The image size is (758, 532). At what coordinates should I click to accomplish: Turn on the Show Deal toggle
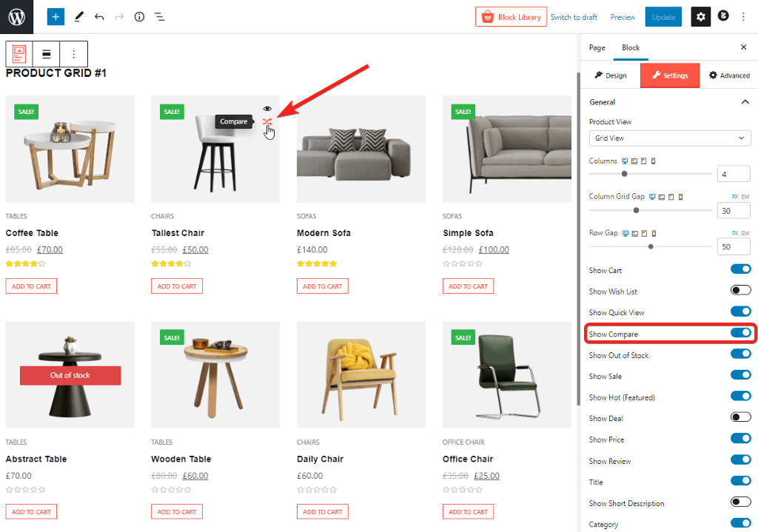click(740, 418)
